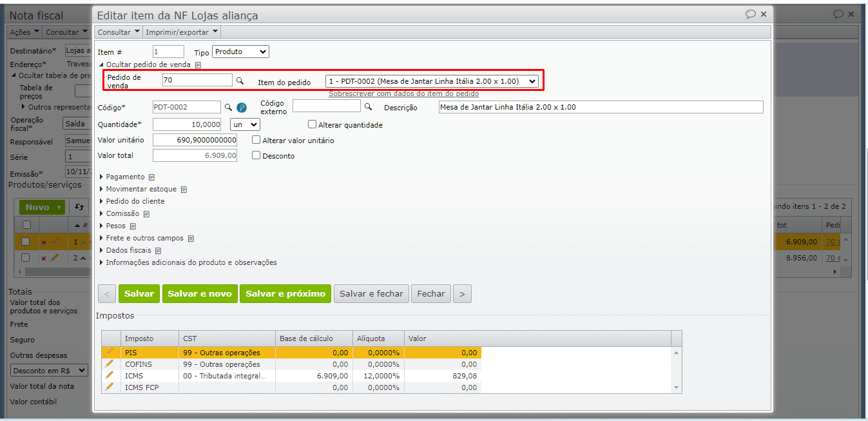
Task: Toggle select-all checkbox in Nota fiscal grid header
Action: pos(26,225)
